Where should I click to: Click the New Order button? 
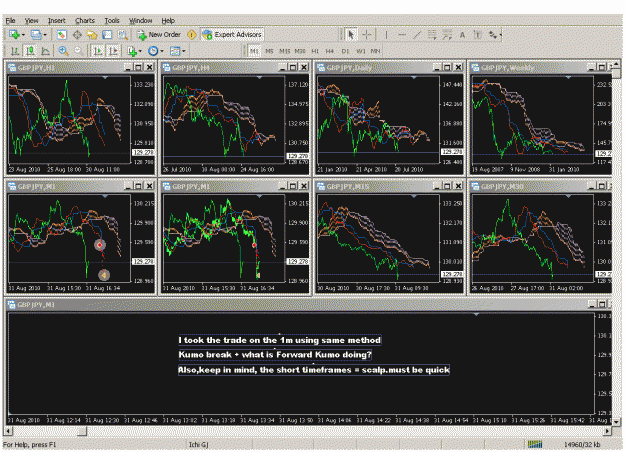point(159,35)
